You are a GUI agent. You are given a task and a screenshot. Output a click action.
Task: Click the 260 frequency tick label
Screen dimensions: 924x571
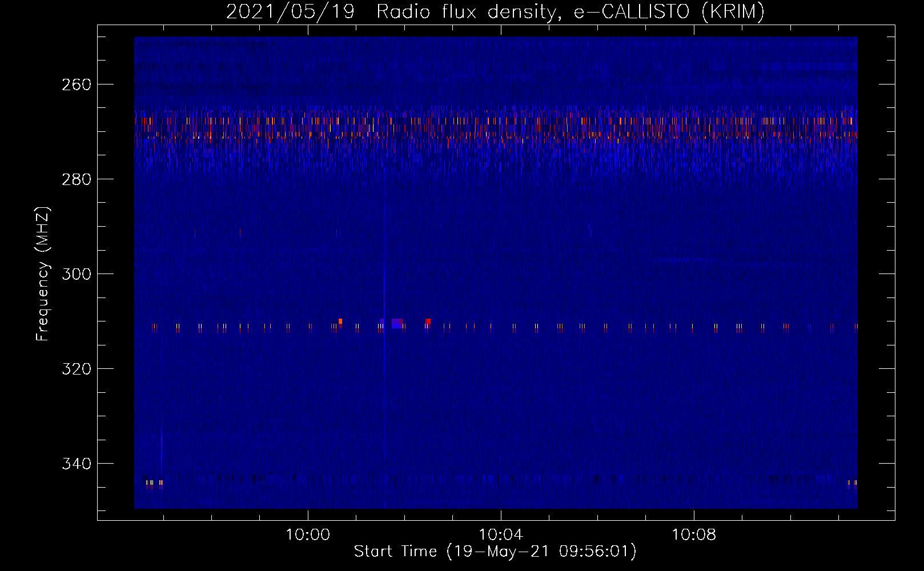(x=77, y=85)
